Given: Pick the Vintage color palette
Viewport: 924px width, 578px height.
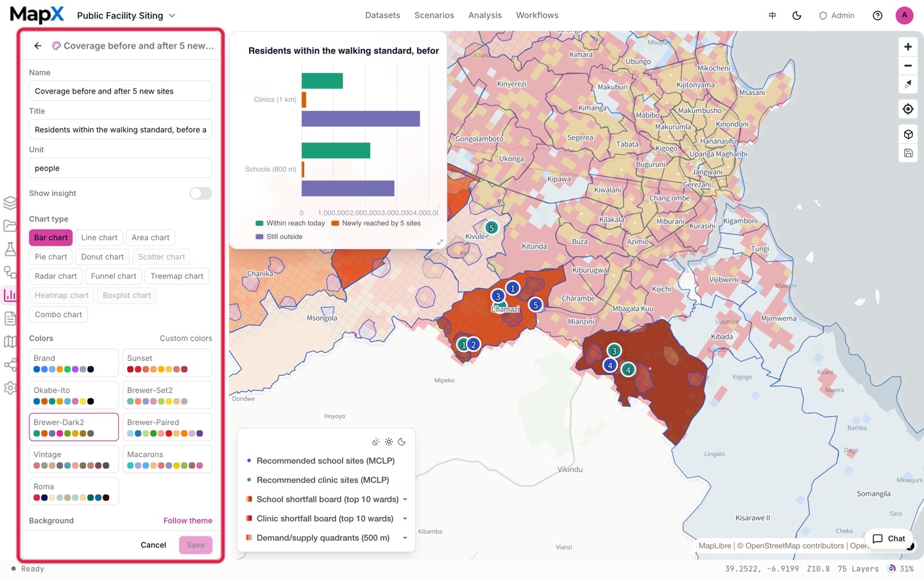Looking at the screenshot, I should coord(74,459).
